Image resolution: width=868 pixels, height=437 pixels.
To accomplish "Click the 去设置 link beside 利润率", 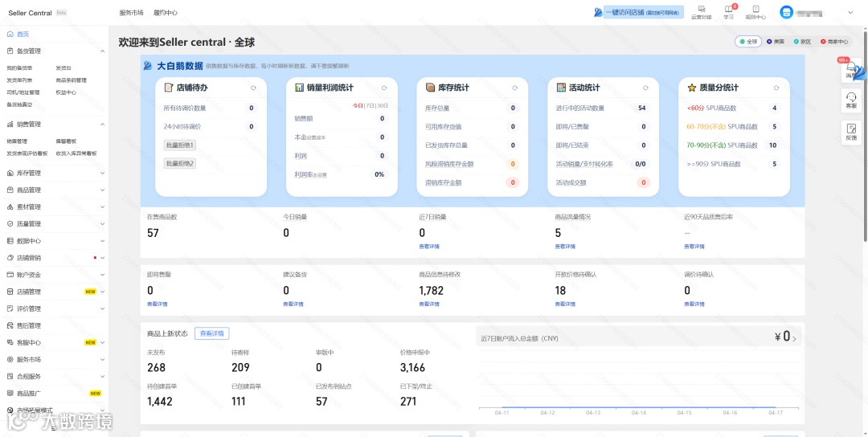I will (x=321, y=175).
